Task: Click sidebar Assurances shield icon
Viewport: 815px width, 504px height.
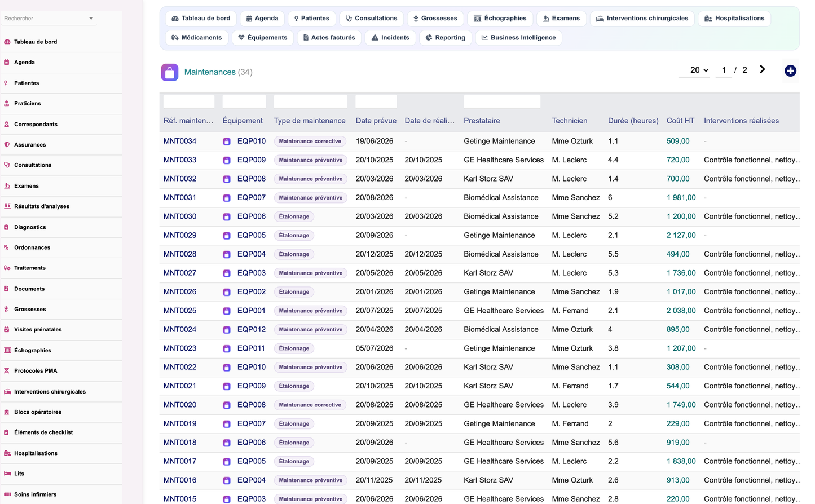Action: coord(7,145)
